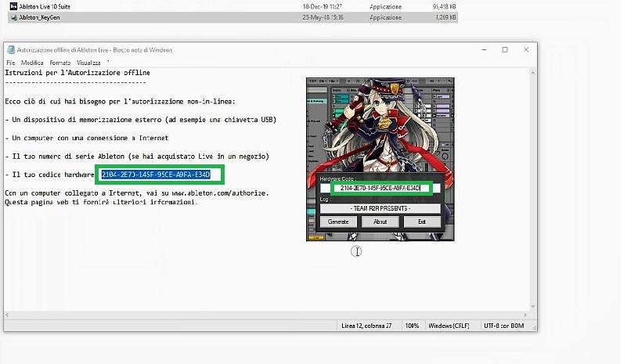Click the About button in the keygen
This screenshot has height=364, width=638.
(x=380, y=222)
